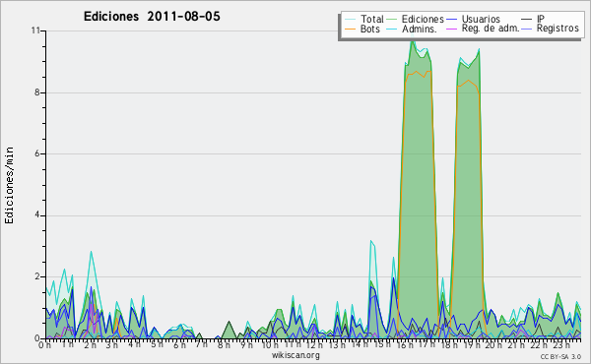Screen dimensions: 591x364
Task: Click the y-axis value 6
Action: 37,153
